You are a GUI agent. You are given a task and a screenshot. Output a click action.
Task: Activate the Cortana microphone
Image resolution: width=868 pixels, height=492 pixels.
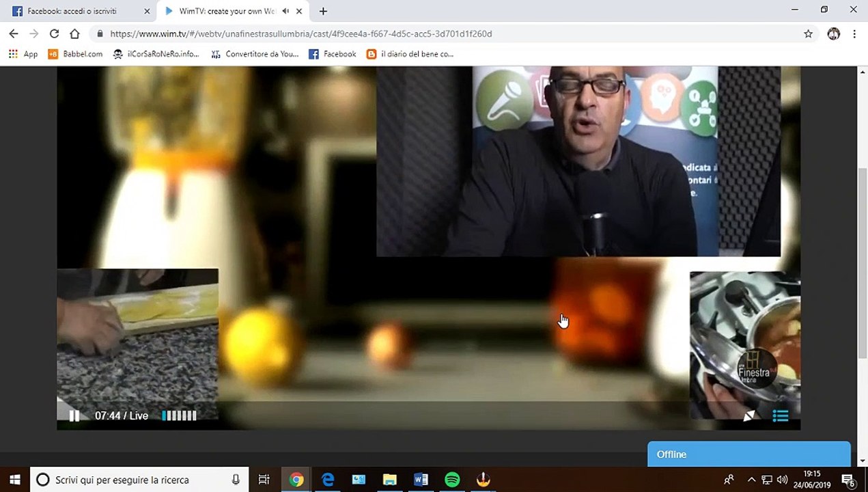point(236,480)
